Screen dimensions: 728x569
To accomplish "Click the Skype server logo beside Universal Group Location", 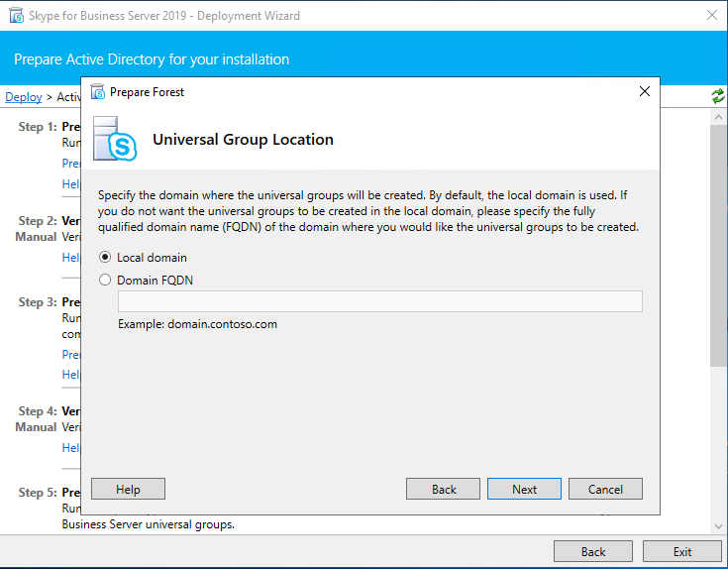I will tap(116, 140).
